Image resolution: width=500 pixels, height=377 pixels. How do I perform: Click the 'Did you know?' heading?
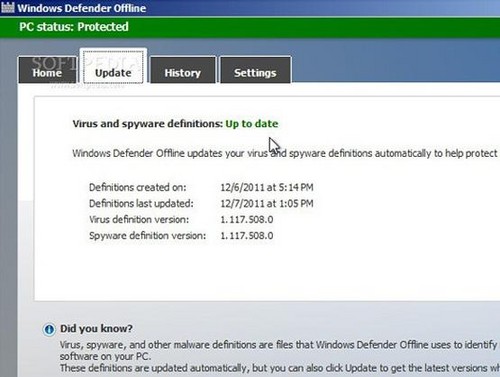point(96,329)
